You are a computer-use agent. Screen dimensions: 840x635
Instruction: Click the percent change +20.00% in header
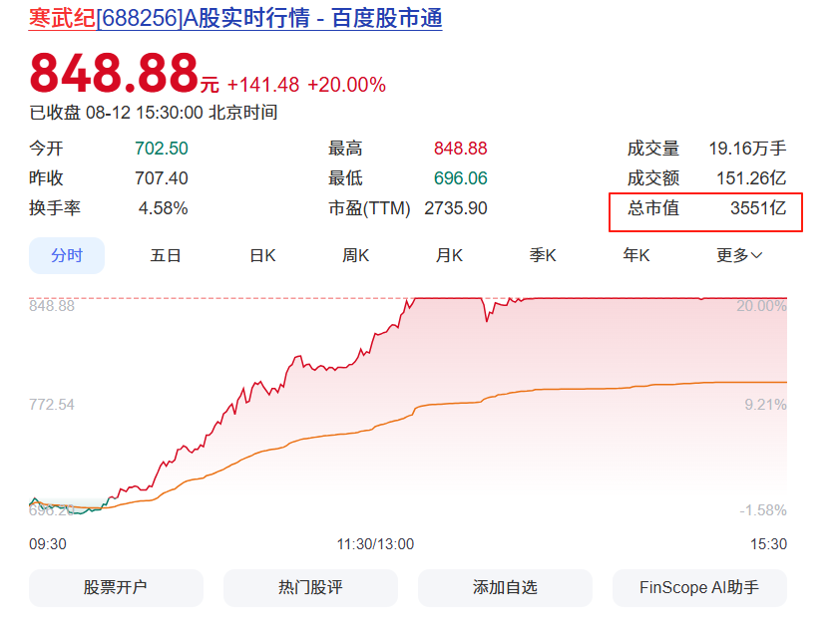click(x=346, y=85)
